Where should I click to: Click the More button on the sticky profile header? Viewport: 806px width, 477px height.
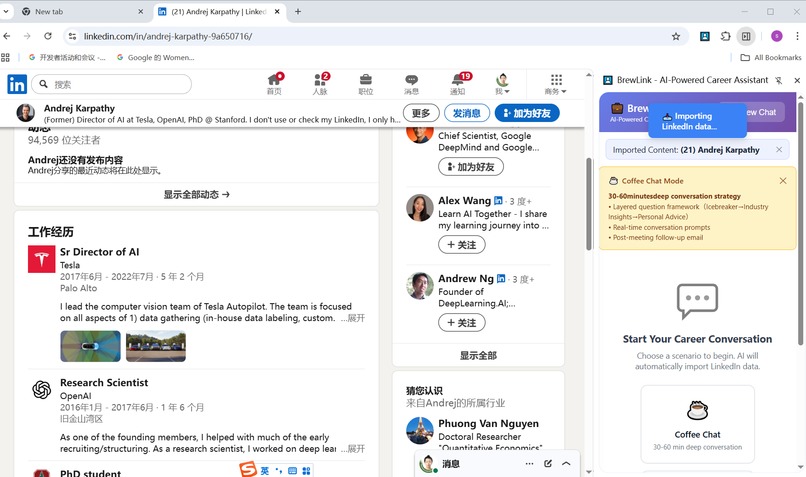pyautogui.click(x=421, y=113)
